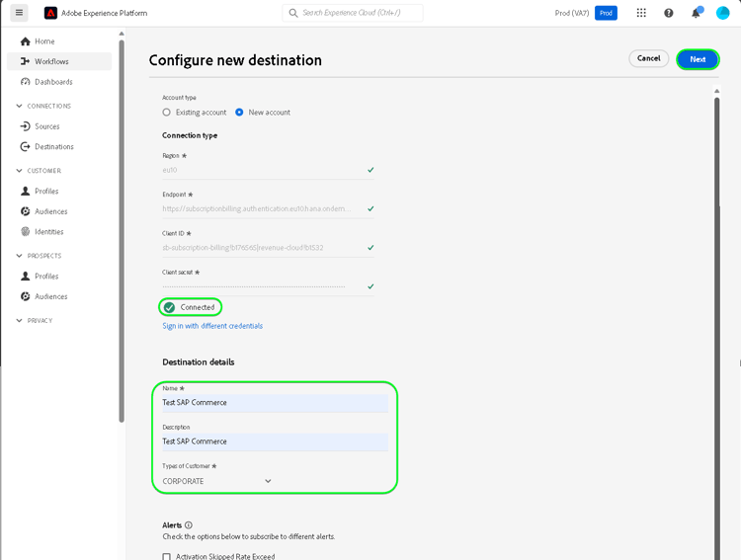Viewport: 741px width, 560px height.
Task: Collapse the Connections sidebar section
Action: [x=20, y=106]
